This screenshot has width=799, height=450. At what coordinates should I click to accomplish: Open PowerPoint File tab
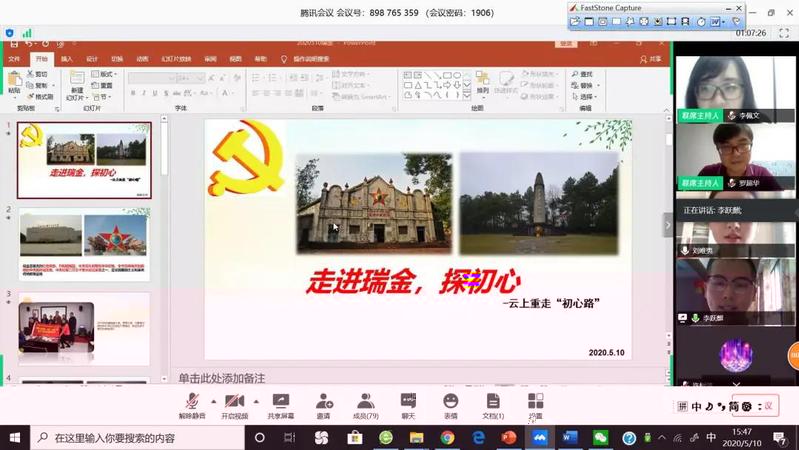14,59
